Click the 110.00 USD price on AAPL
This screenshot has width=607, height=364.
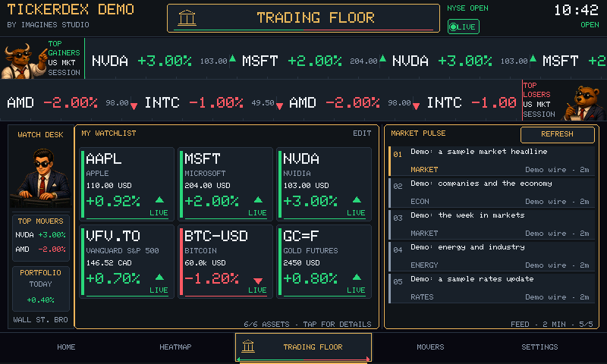pyautogui.click(x=109, y=186)
